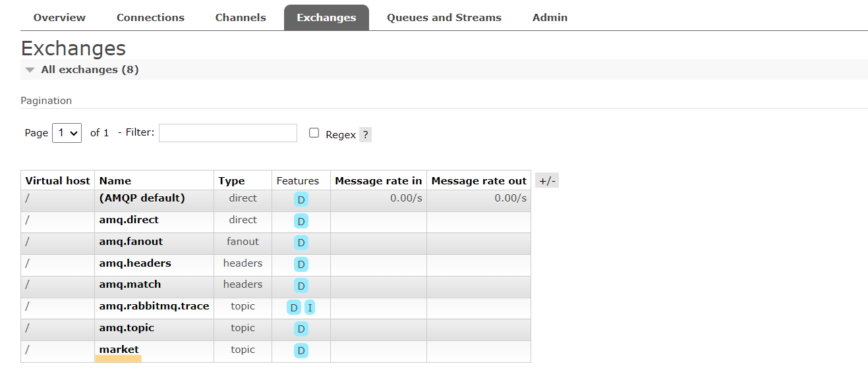The height and width of the screenshot is (372, 868).
Task: Go to the Channels tab
Action: coord(241,18)
